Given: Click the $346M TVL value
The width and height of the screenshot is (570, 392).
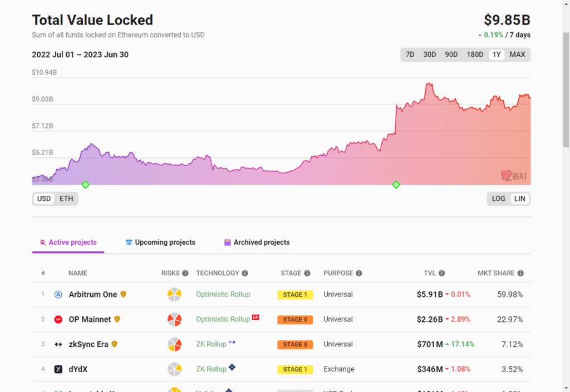Looking at the screenshot, I should [430, 369].
